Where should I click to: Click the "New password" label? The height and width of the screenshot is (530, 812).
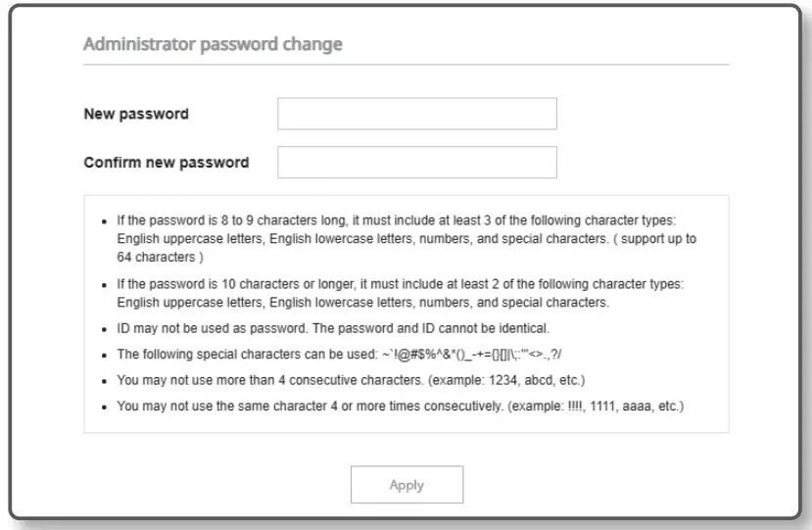click(136, 114)
